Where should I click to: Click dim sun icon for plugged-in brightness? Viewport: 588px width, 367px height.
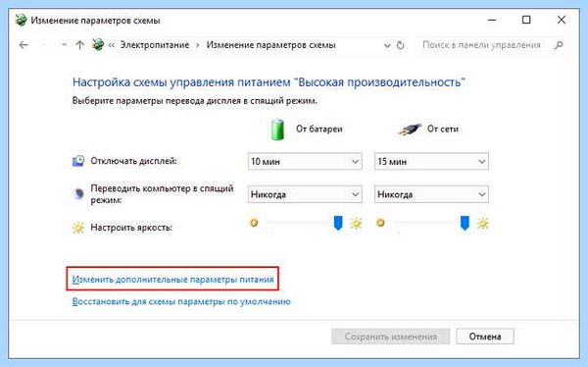(x=380, y=223)
